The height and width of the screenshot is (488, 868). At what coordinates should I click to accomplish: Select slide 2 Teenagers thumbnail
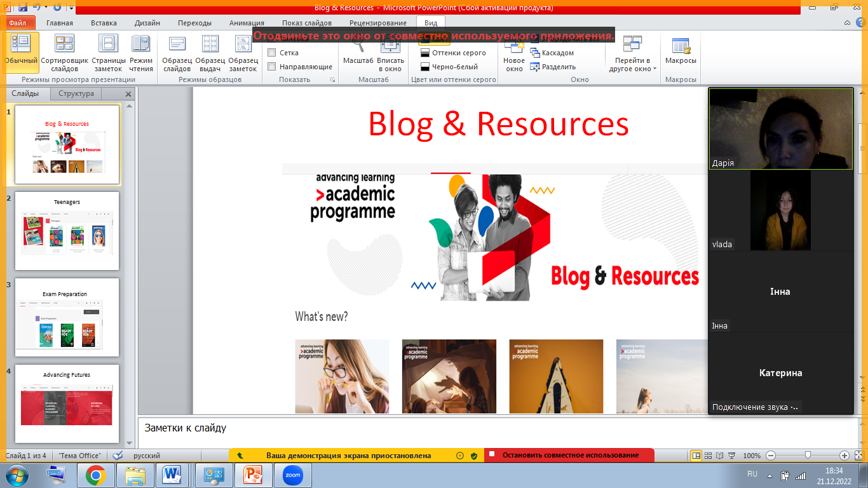[x=67, y=231]
